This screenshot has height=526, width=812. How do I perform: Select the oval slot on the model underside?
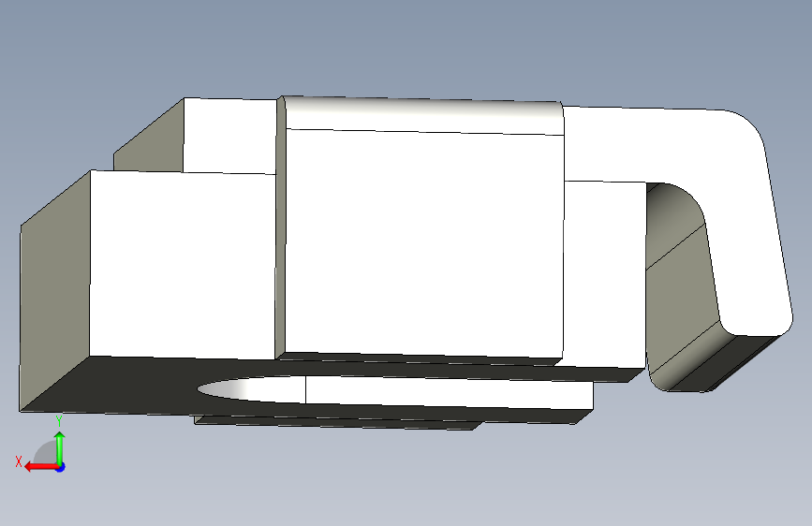(394, 392)
